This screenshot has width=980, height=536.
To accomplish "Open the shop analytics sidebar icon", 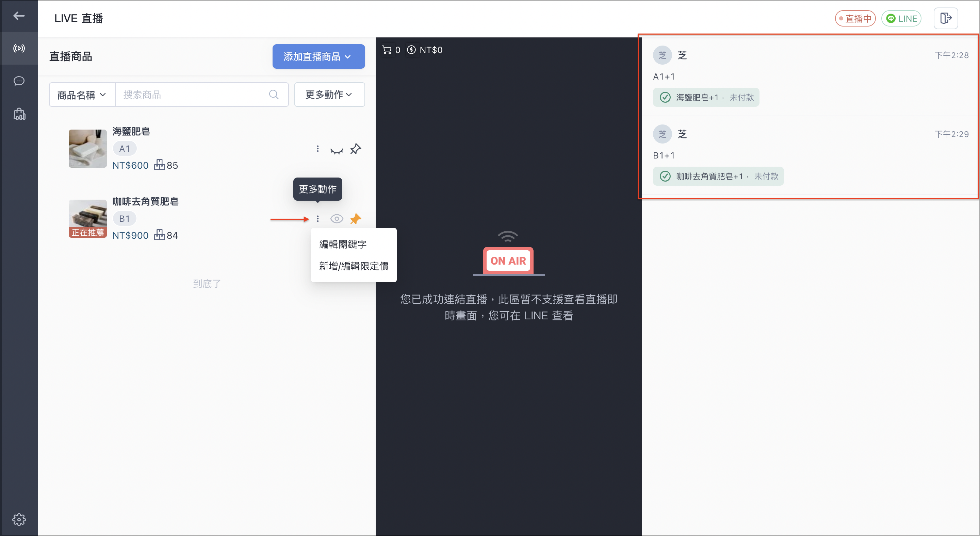I will click(x=19, y=114).
